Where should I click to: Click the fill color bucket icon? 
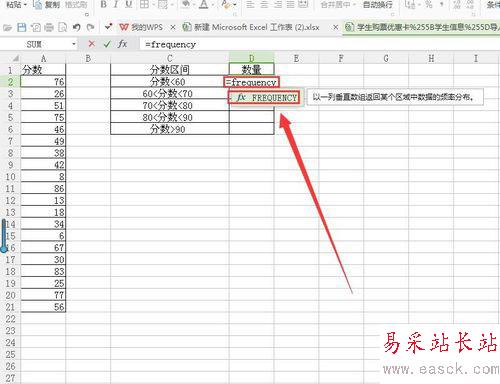coord(186,4)
